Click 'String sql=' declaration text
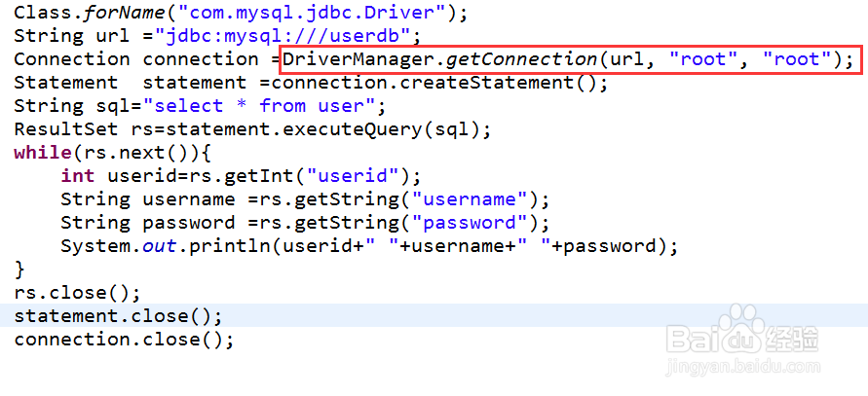Viewport: 868px width, 396px height. coord(78,106)
